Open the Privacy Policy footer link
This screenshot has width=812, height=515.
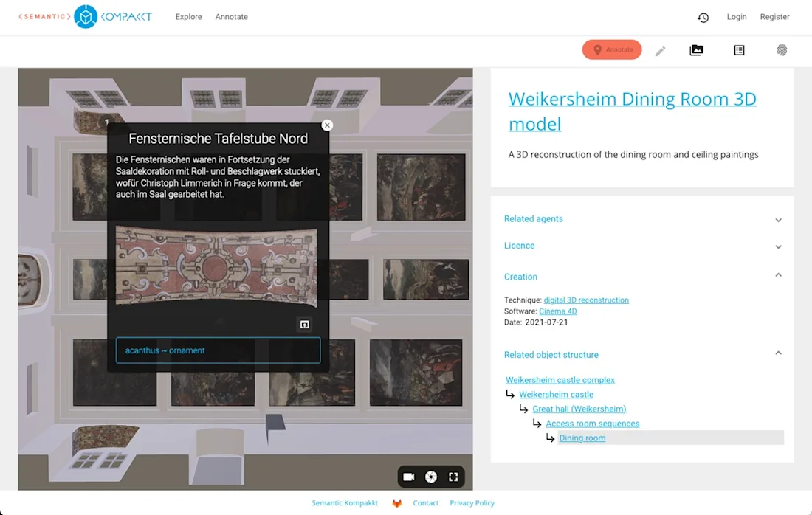click(x=472, y=503)
